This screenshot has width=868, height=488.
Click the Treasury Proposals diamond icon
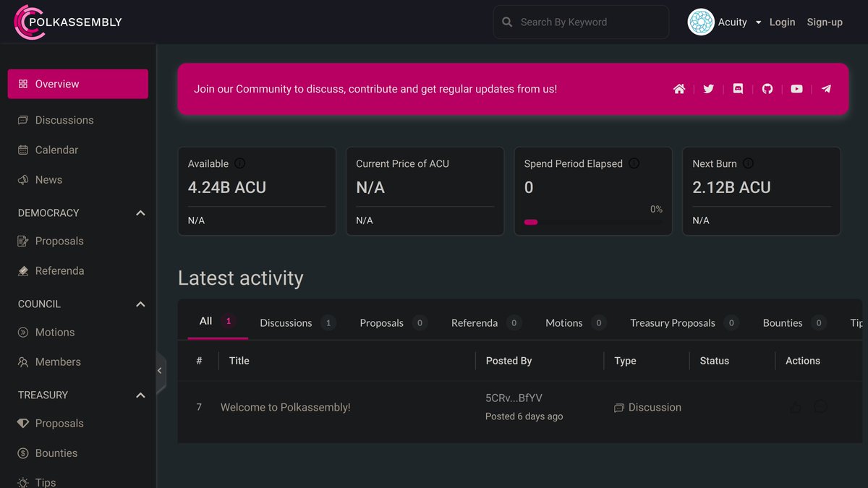[x=23, y=424]
